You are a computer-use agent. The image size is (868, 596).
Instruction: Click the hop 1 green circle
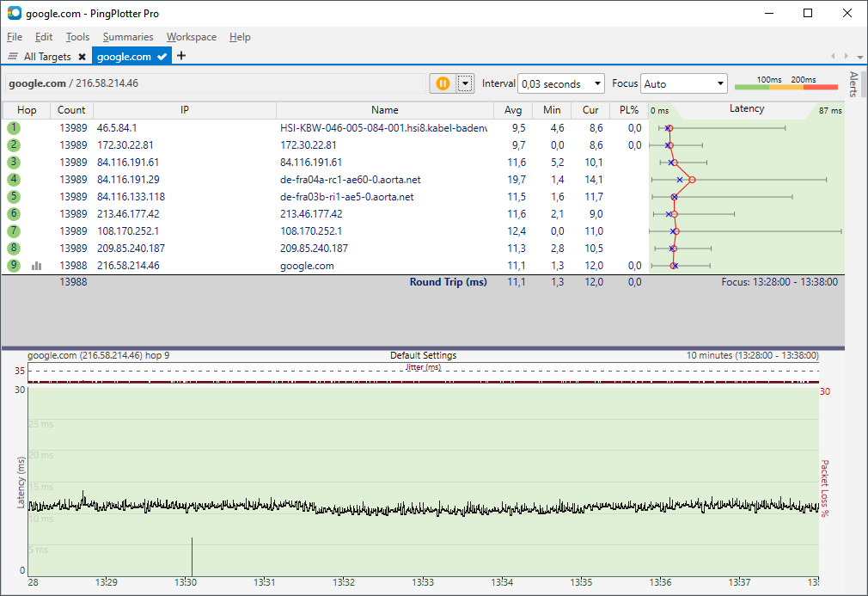pyautogui.click(x=14, y=127)
